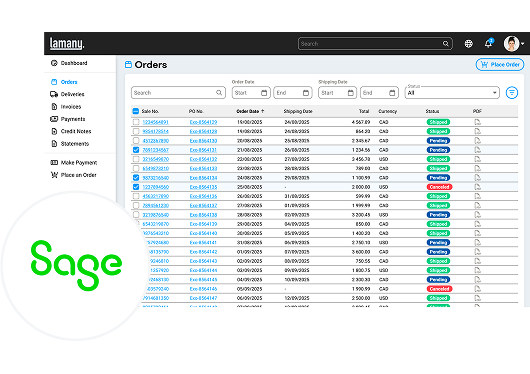Open PDF icon for order Exo-8564135
Screen dimensions: 530x374
pos(477,187)
